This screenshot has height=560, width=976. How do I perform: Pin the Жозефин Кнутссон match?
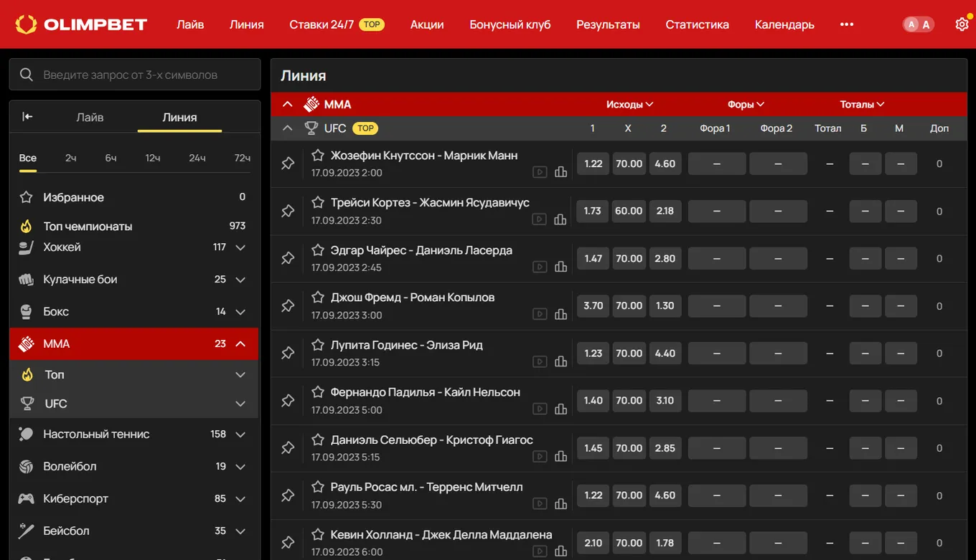288,163
